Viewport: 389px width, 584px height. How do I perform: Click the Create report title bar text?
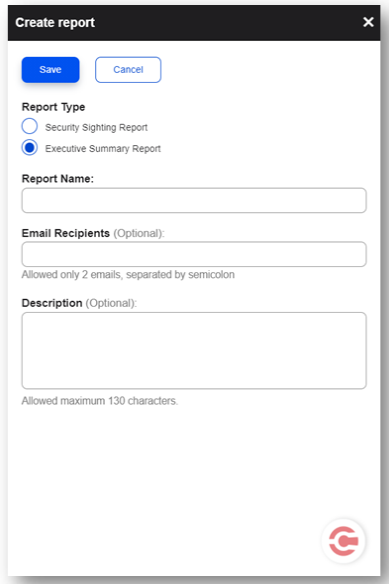click(x=55, y=23)
